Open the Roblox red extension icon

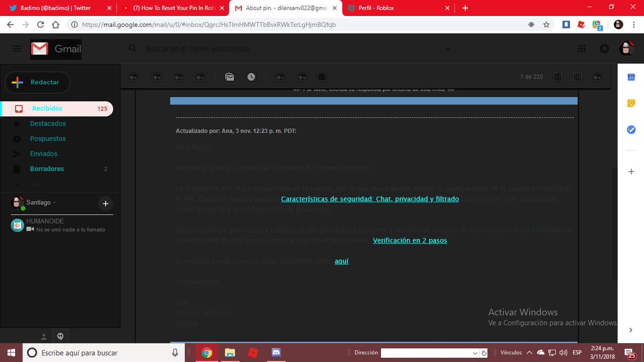pos(581,25)
